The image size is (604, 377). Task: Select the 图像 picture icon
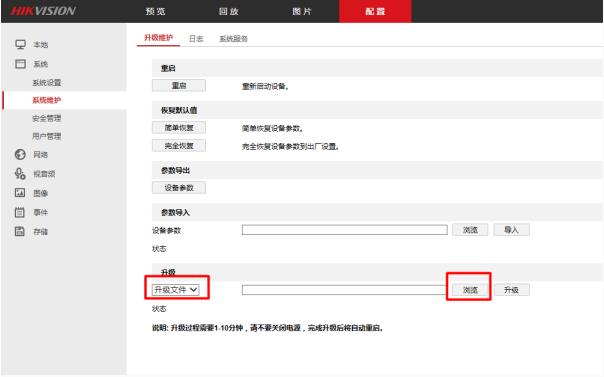point(20,193)
